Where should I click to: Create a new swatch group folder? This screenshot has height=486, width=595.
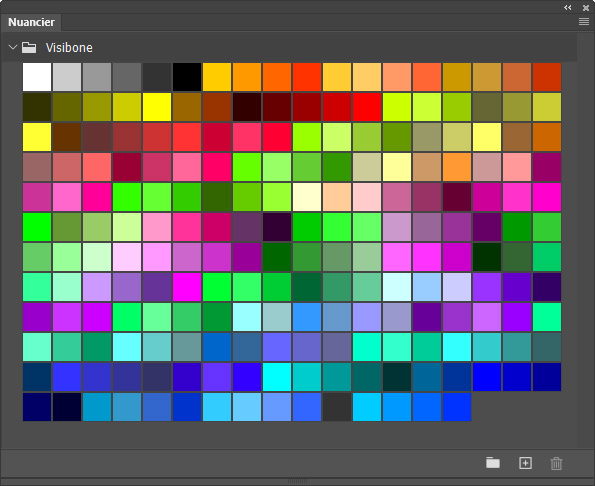(x=493, y=463)
